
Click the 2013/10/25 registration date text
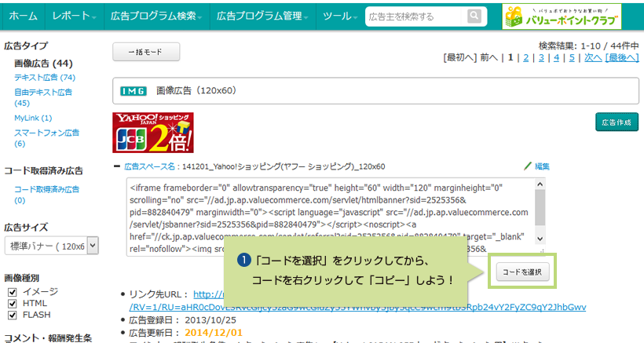click(210, 320)
